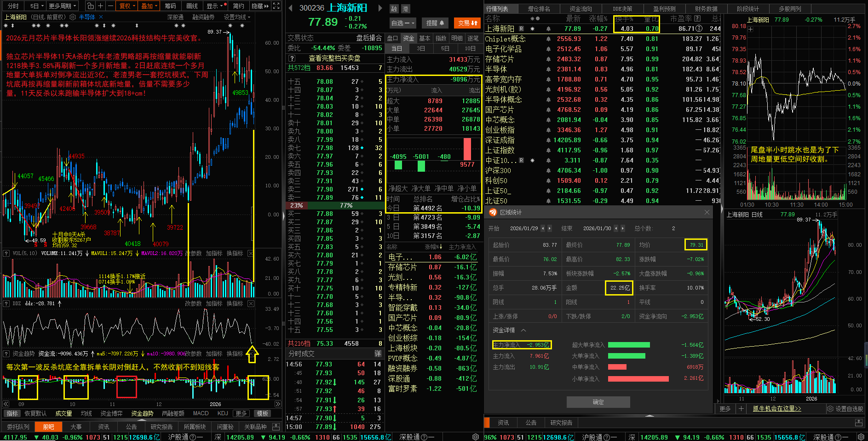Open help for the VOL indicator
The height and width of the screenshot is (441, 868).
[6, 253]
